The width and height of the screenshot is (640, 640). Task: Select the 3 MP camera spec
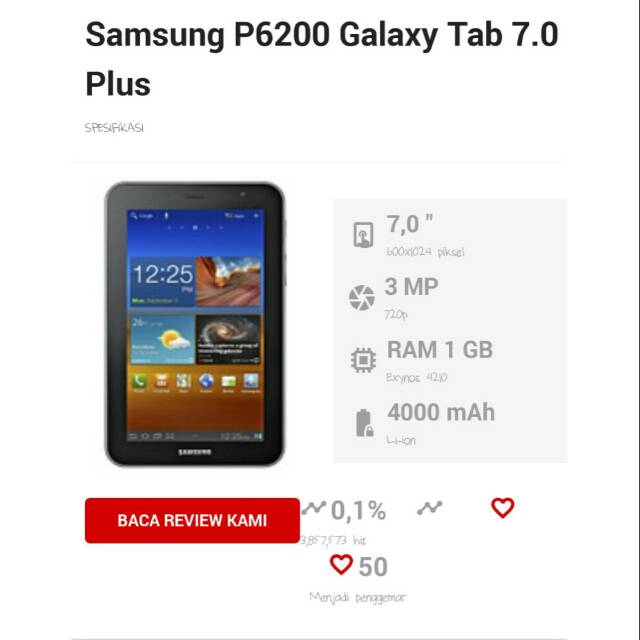click(412, 287)
